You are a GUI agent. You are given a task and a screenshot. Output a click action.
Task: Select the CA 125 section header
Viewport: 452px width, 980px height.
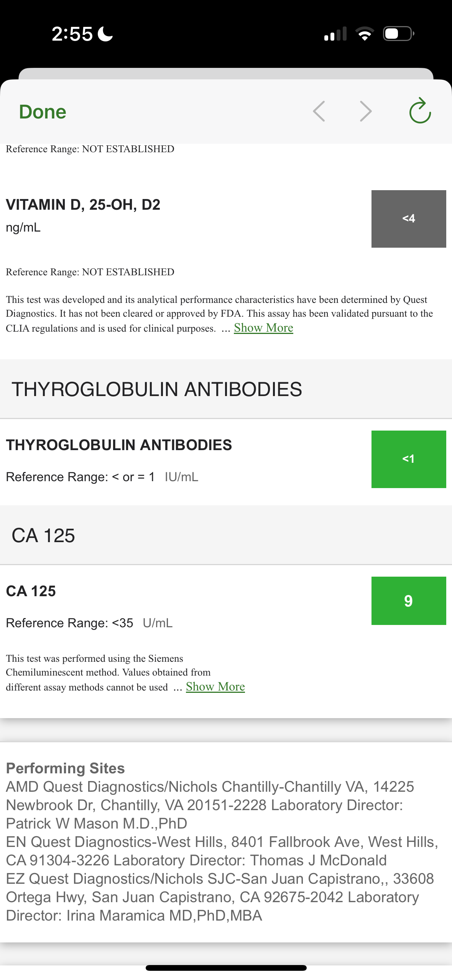click(x=43, y=535)
